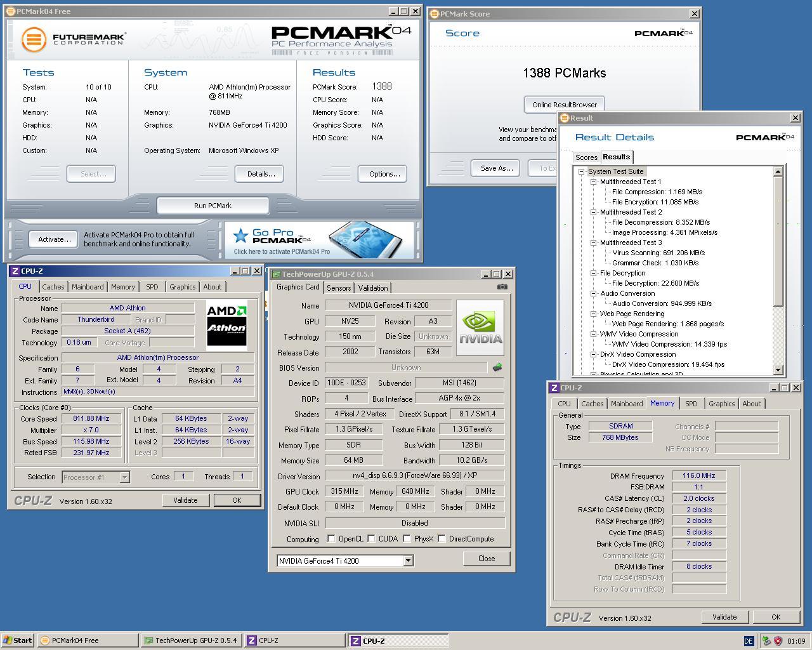Open Graphics tab in CPU-Z CPU window
This screenshot has width=812, height=650.
[x=183, y=287]
